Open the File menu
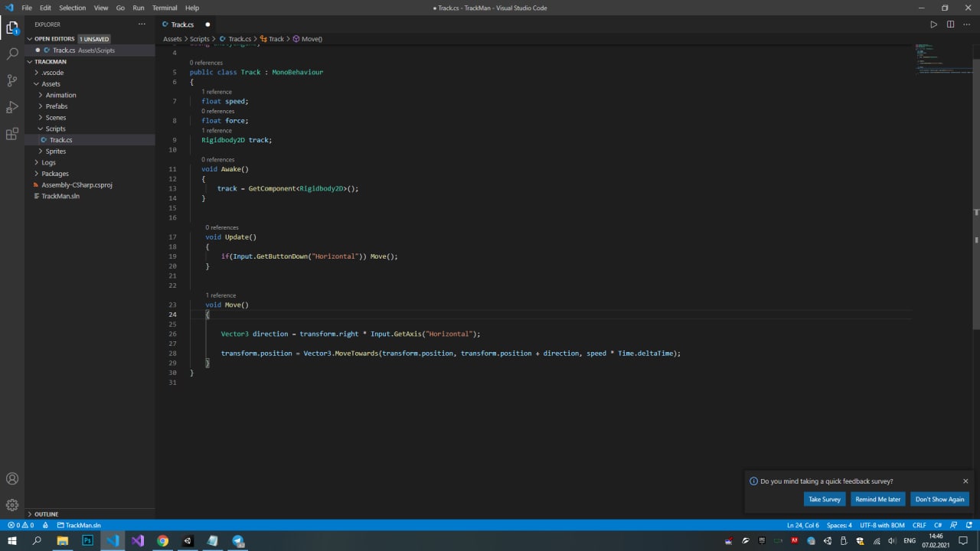 pos(27,8)
